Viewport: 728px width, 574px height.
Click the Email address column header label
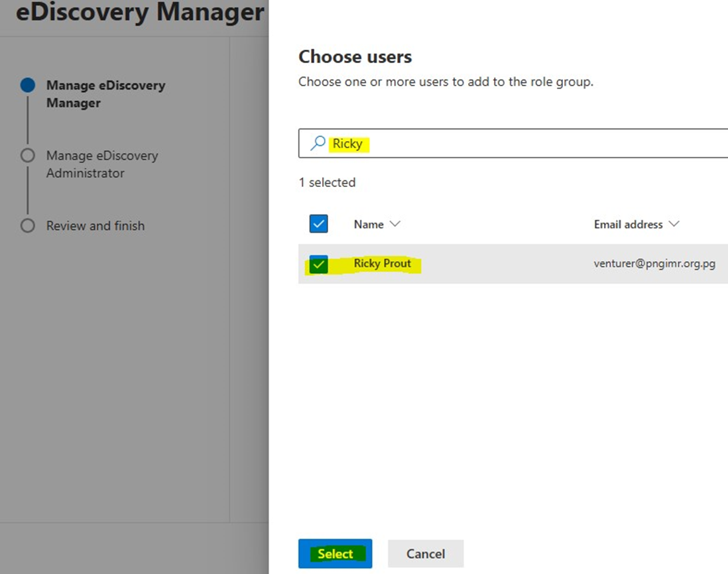pyautogui.click(x=628, y=224)
